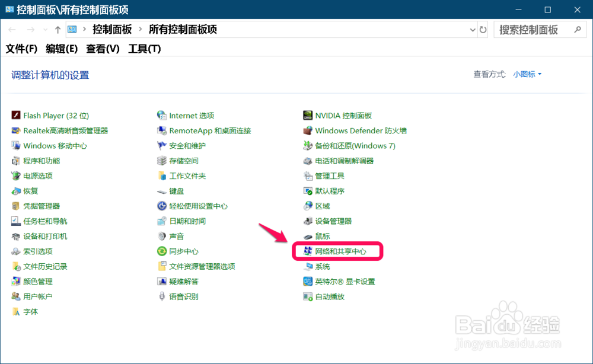Open the 文件(F) menu

point(21,49)
